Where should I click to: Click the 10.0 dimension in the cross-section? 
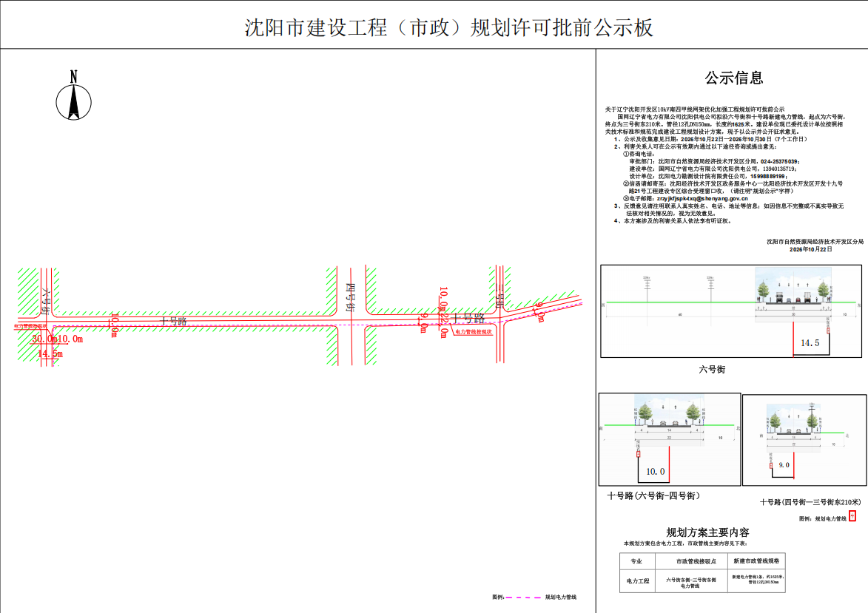[656, 471]
